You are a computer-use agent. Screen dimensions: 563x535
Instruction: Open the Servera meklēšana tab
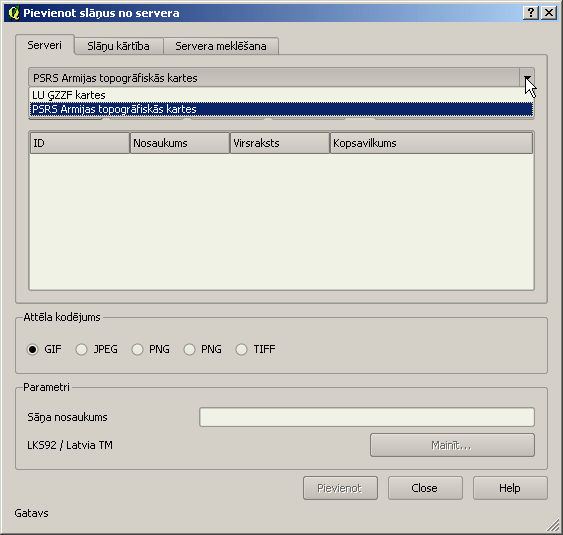(x=221, y=46)
